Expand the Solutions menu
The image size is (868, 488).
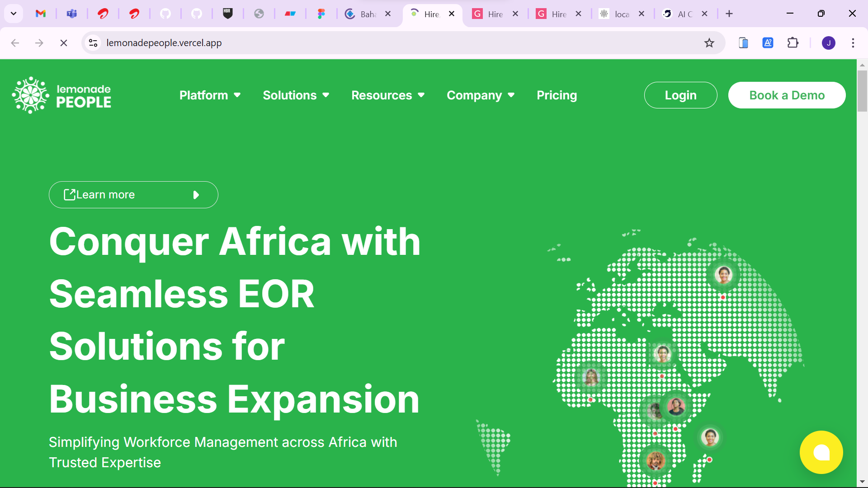coord(296,95)
